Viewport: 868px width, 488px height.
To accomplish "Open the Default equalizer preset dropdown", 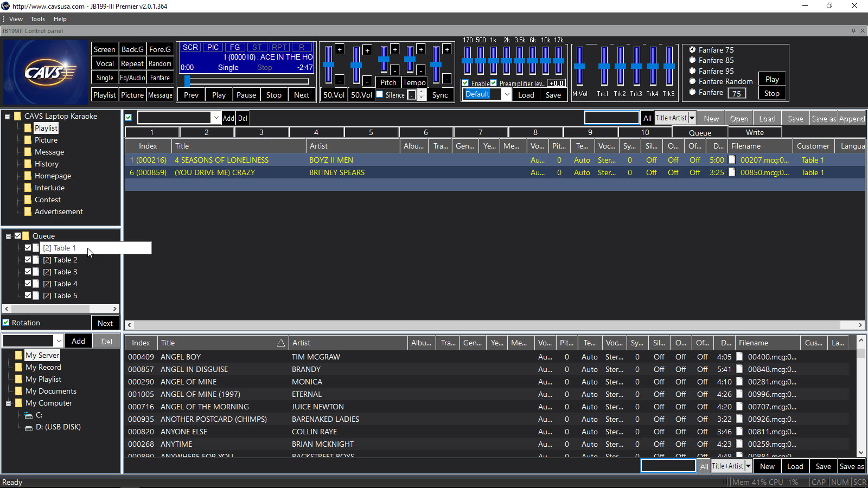I will pyautogui.click(x=507, y=94).
